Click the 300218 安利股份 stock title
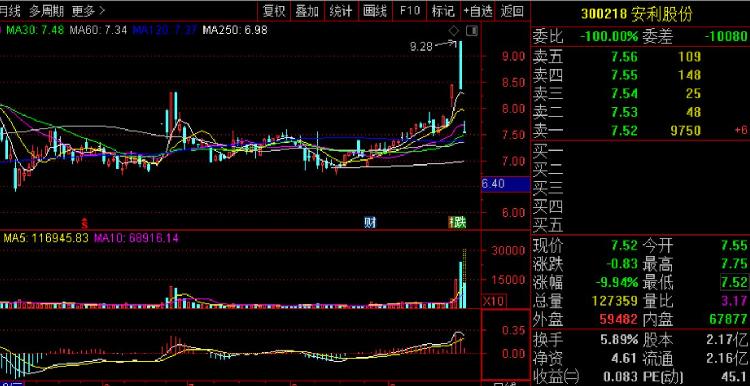 pyautogui.click(x=637, y=14)
